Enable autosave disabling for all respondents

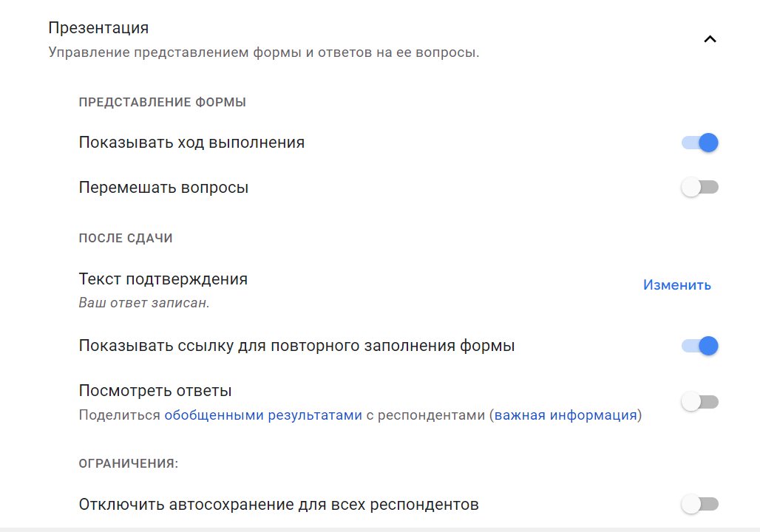pyautogui.click(x=699, y=504)
